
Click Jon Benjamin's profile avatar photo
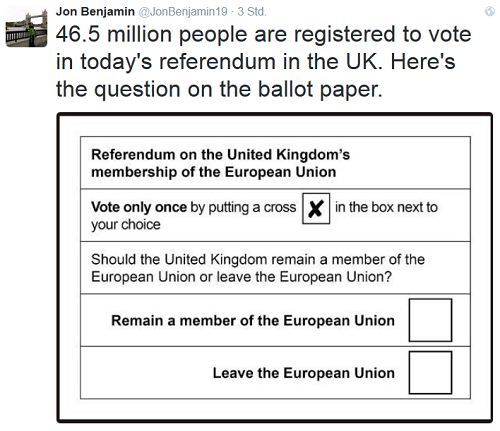point(27,27)
